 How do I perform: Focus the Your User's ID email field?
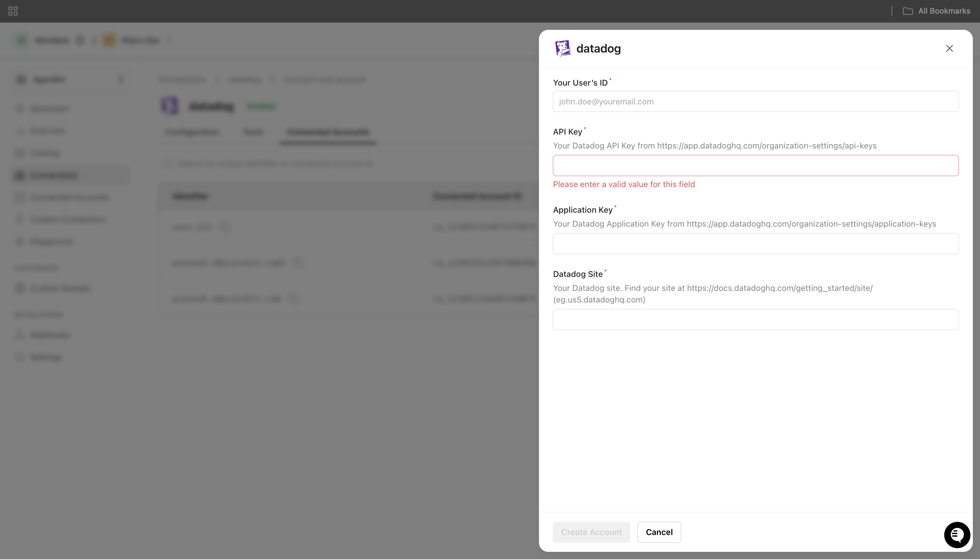[755, 101]
